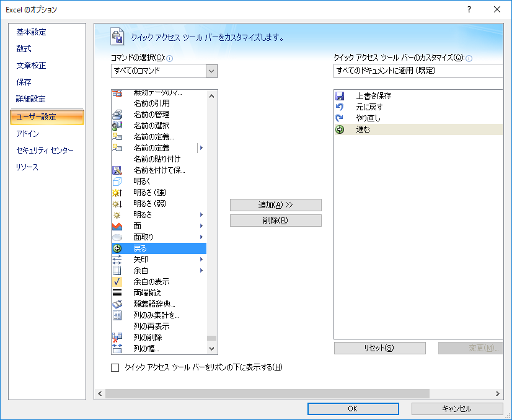Click the 名前の選択 command icon
This screenshot has width=512, height=420.
117,126
